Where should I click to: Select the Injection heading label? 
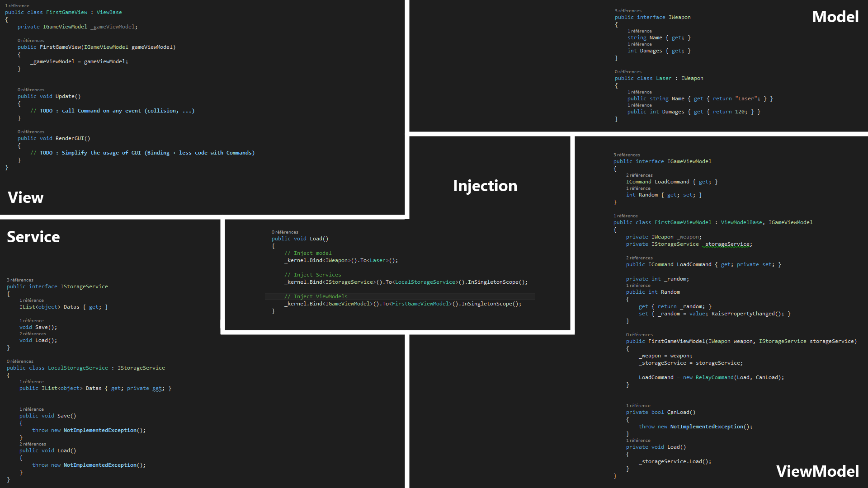click(x=485, y=186)
